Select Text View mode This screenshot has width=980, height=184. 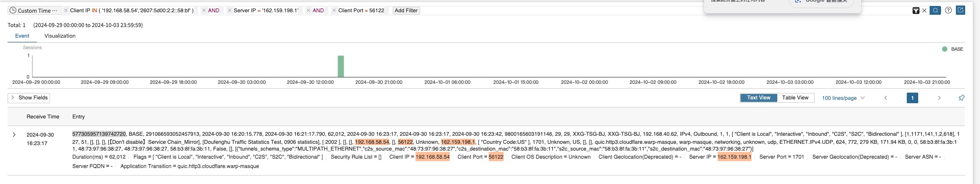coord(758,98)
